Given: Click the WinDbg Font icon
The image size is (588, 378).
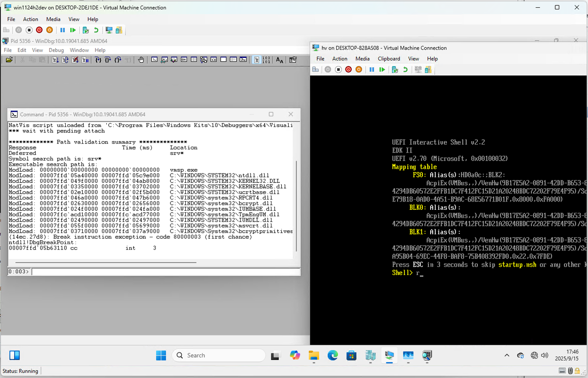Looking at the screenshot, I should click(279, 60).
